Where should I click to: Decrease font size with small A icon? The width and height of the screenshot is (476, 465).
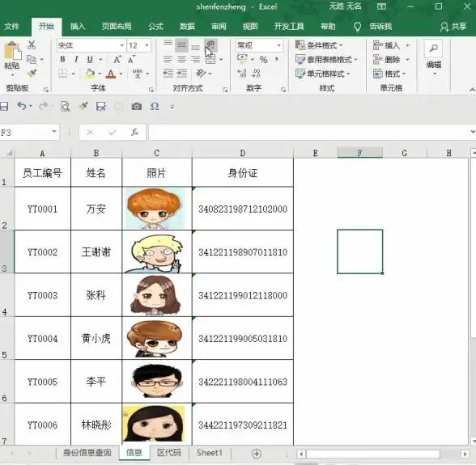(131, 60)
